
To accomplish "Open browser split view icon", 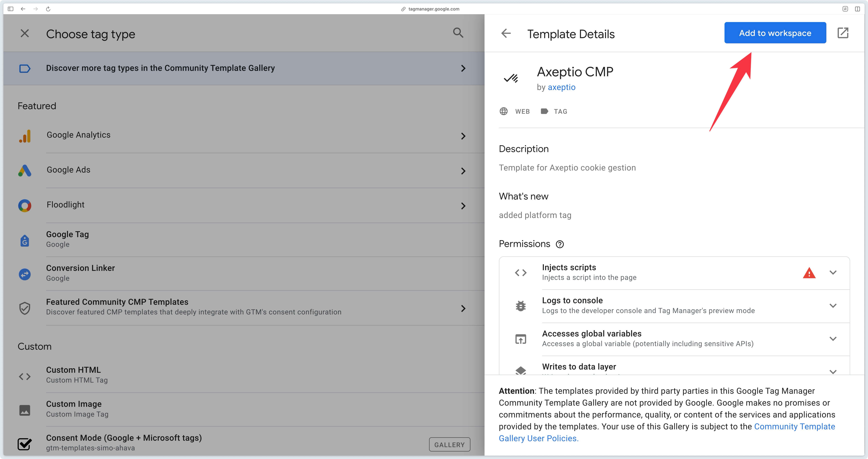I will point(857,9).
